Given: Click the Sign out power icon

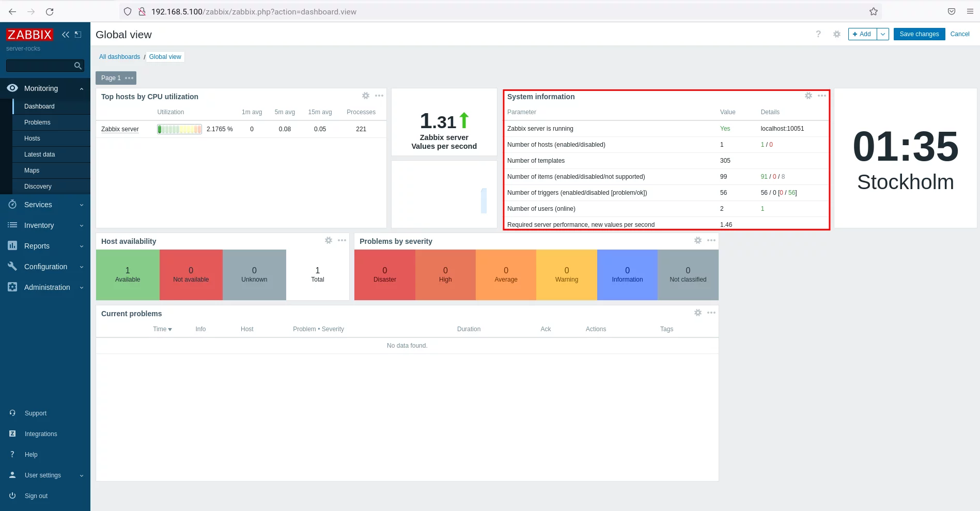Looking at the screenshot, I should pos(12,495).
